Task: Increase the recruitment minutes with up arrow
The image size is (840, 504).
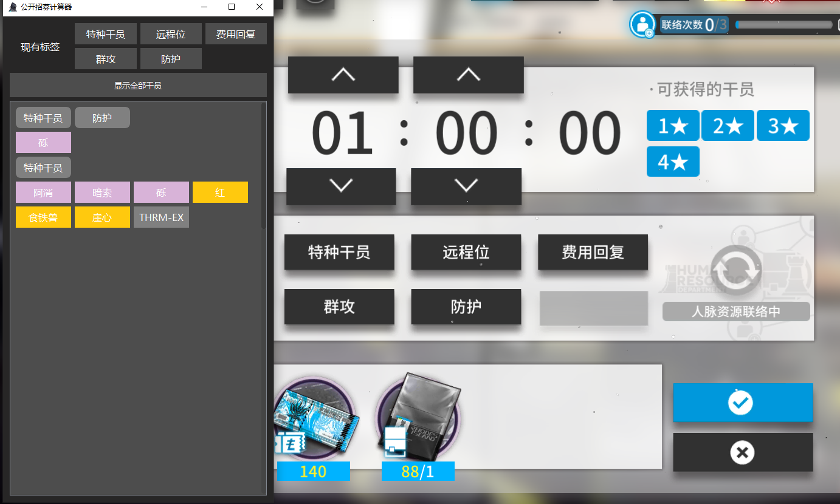Action: pos(468,75)
